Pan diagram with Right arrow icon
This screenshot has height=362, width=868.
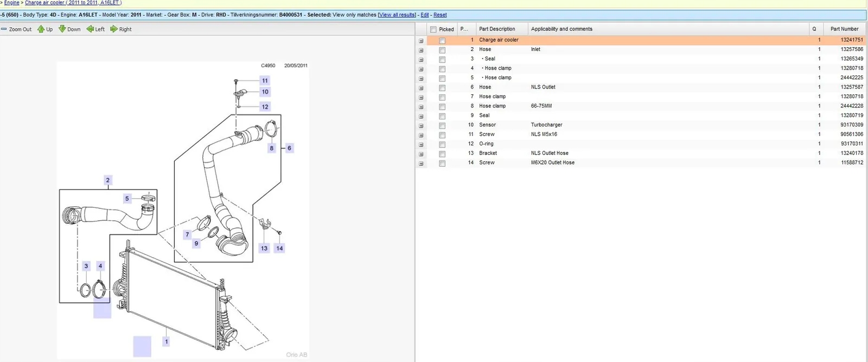click(x=114, y=29)
